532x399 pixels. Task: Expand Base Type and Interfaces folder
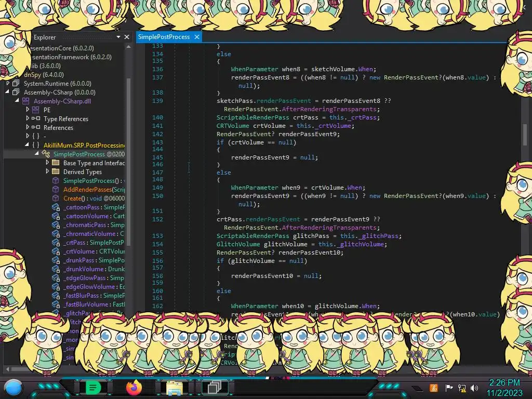coord(47,163)
